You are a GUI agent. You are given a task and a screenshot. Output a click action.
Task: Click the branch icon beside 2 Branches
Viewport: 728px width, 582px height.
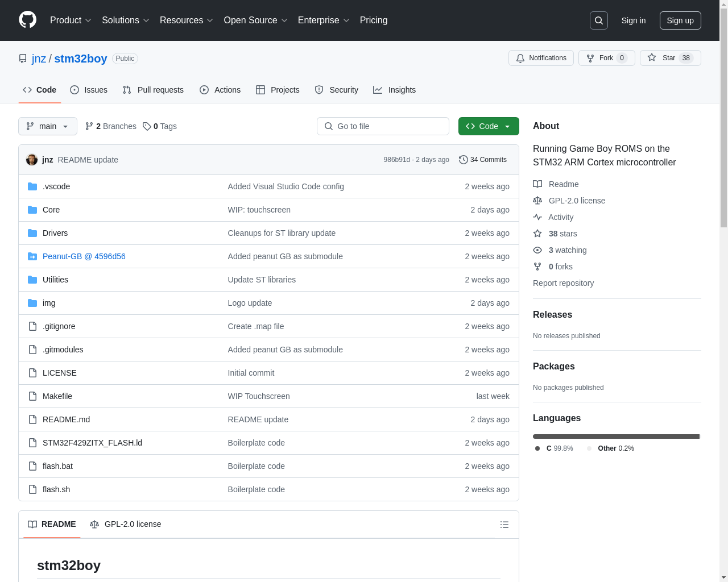(89, 126)
